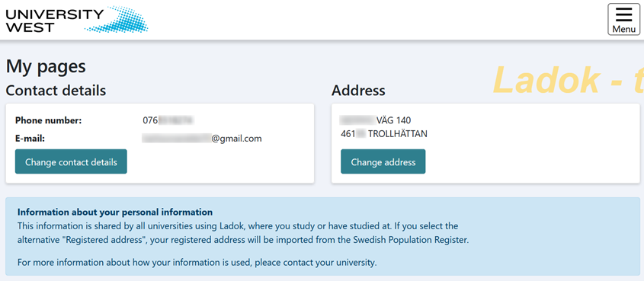Click the TROLLHÄTTAN postal code line
The image size is (644, 281).
tap(384, 134)
